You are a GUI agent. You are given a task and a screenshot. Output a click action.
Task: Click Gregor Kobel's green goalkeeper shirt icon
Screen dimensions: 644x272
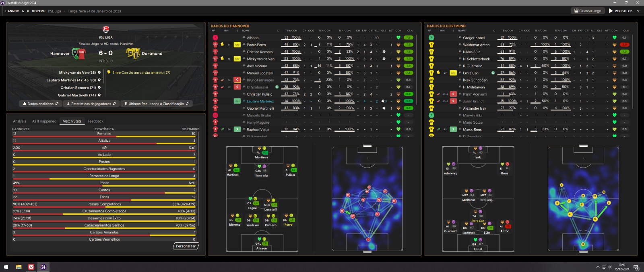[x=431, y=37]
